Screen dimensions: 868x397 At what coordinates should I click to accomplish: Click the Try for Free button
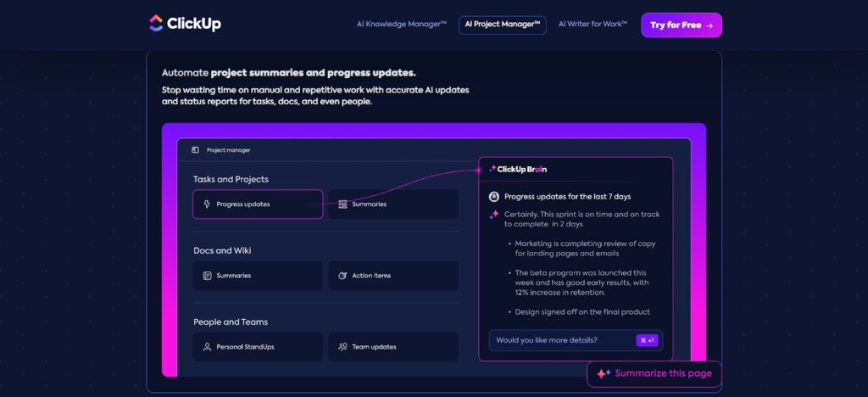click(681, 25)
